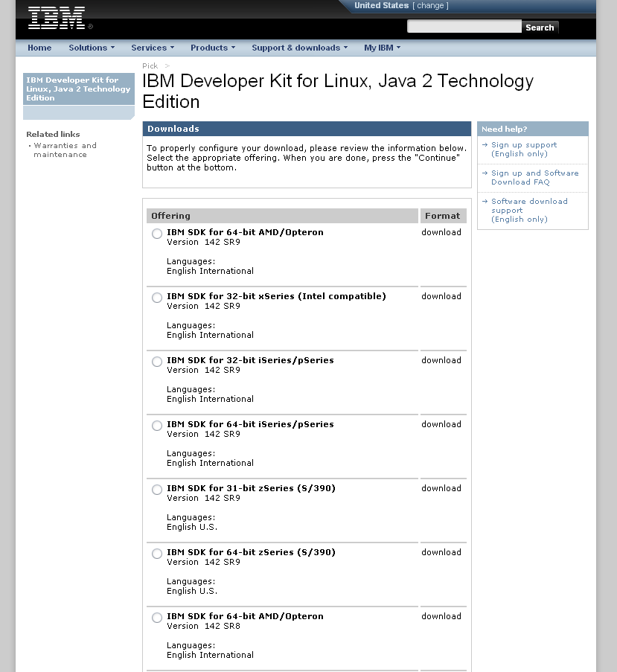Viewport: 617px width, 672px height.
Task: Open Sign up and Software Download FAQ
Action: click(534, 177)
